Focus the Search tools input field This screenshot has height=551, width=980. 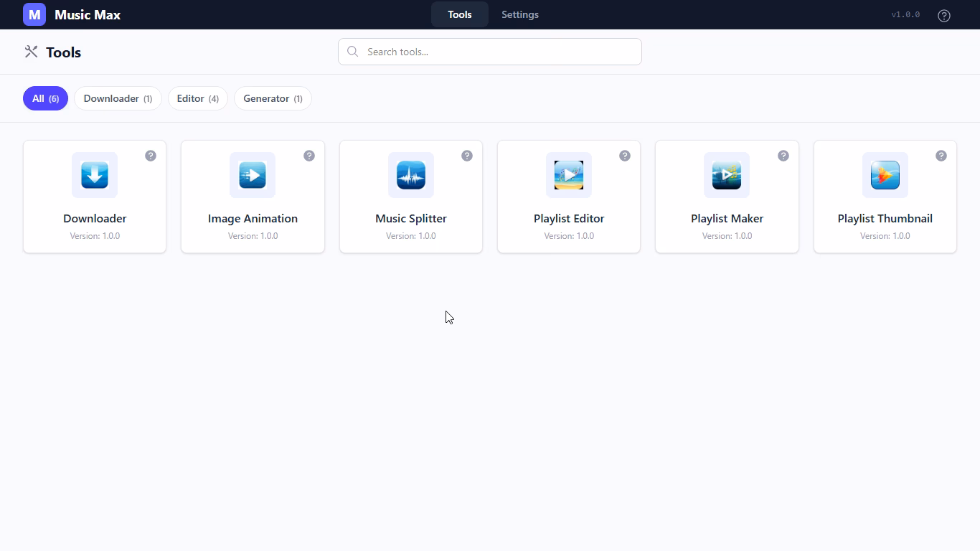(499, 52)
